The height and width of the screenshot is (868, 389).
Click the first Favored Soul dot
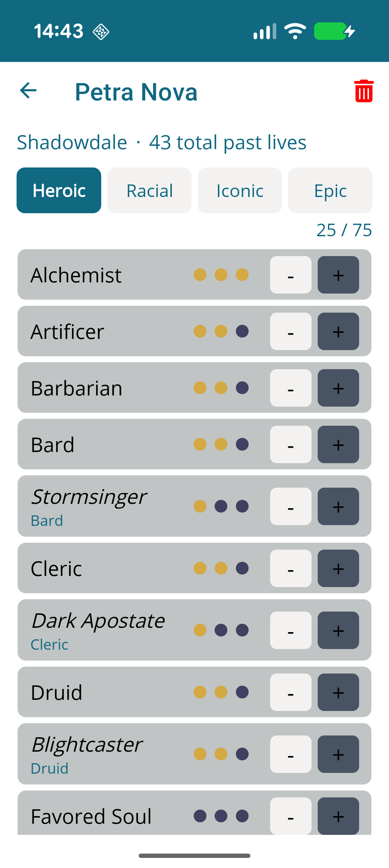click(200, 816)
